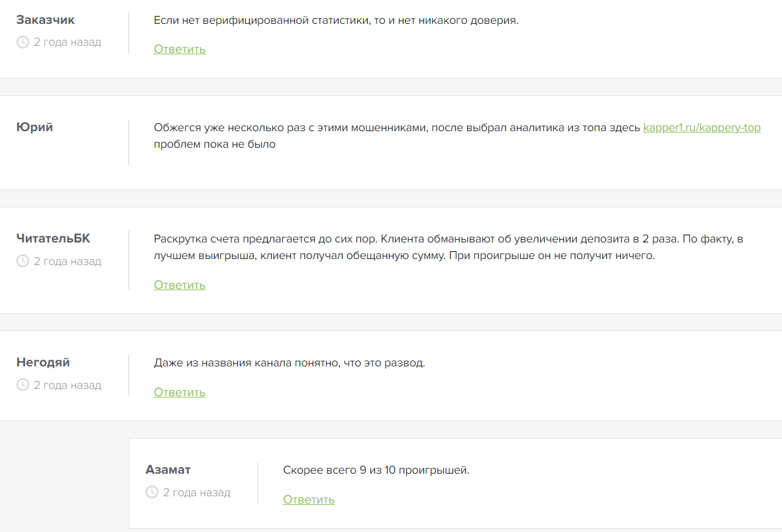Click the clock icon under Азамат

click(x=152, y=492)
